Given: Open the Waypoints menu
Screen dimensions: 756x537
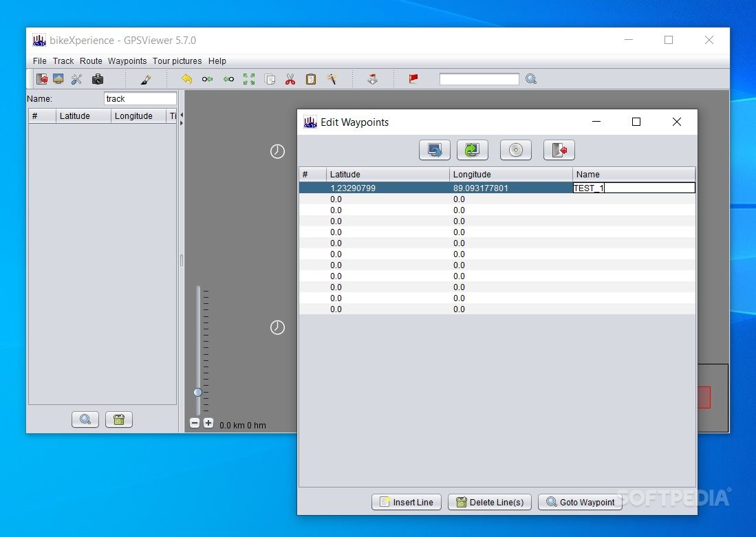Looking at the screenshot, I should [127, 61].
